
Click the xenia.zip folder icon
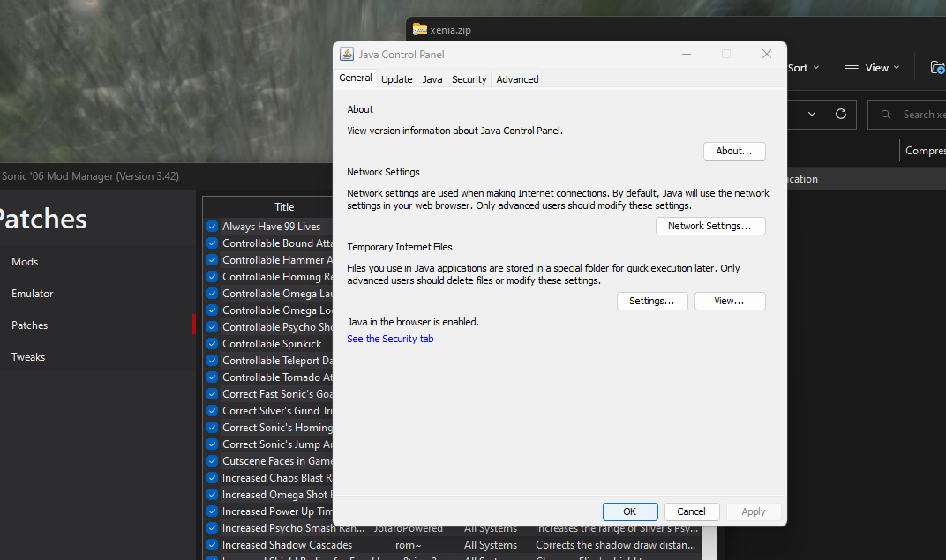tap(420, 29)
